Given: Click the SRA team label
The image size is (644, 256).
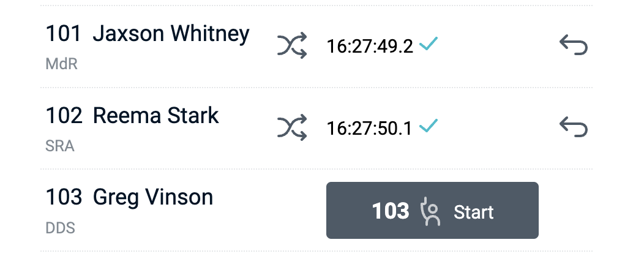Looking at the screenshot, I should [x=60, y=146].
